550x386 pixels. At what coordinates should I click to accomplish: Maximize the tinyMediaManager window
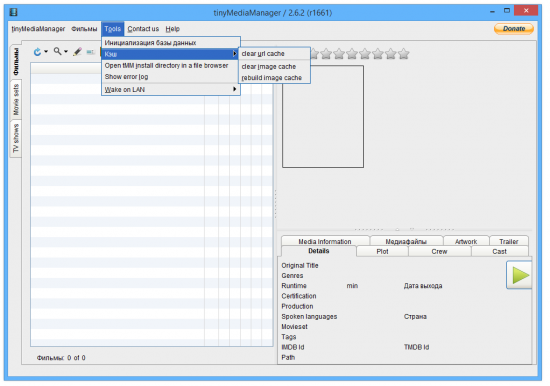coord(507,11)
